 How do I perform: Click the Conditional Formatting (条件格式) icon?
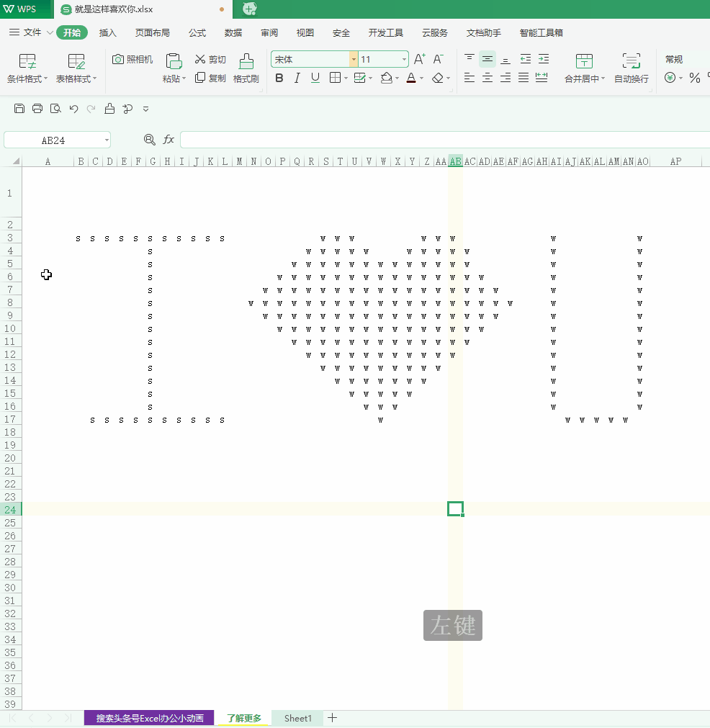27,61
